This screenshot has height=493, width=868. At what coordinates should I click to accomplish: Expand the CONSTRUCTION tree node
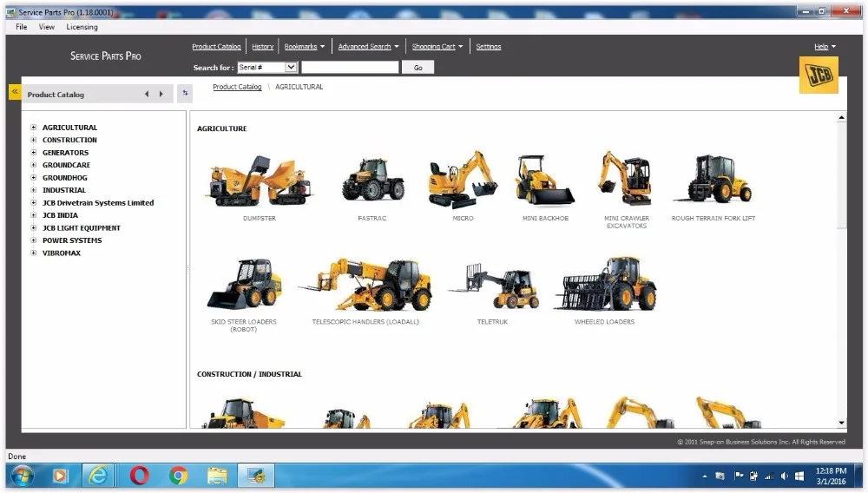[34, 140]
